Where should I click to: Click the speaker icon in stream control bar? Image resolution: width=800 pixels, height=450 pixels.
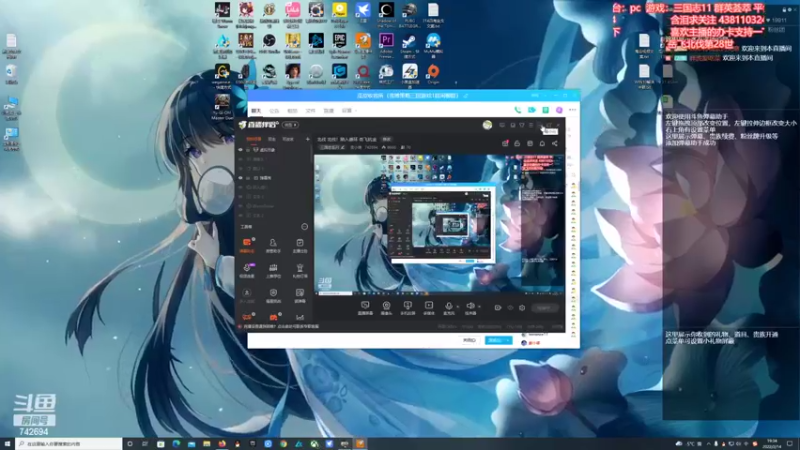click(470, 306)
